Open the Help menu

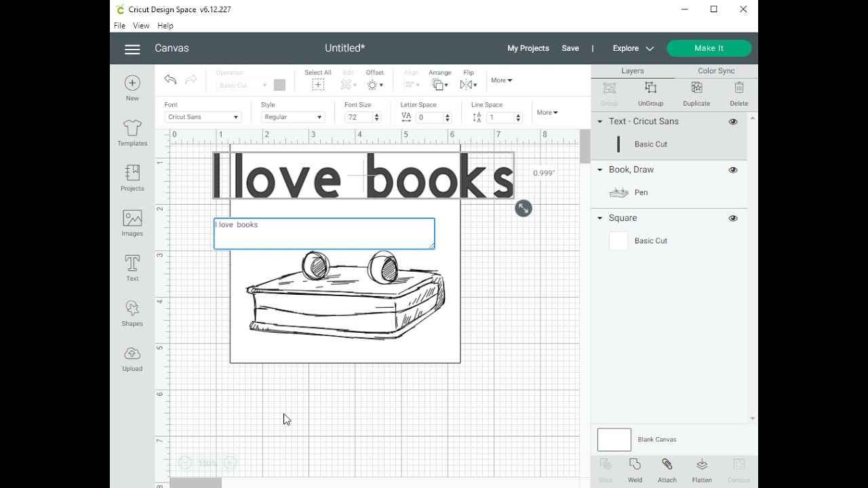click(165, 26)
